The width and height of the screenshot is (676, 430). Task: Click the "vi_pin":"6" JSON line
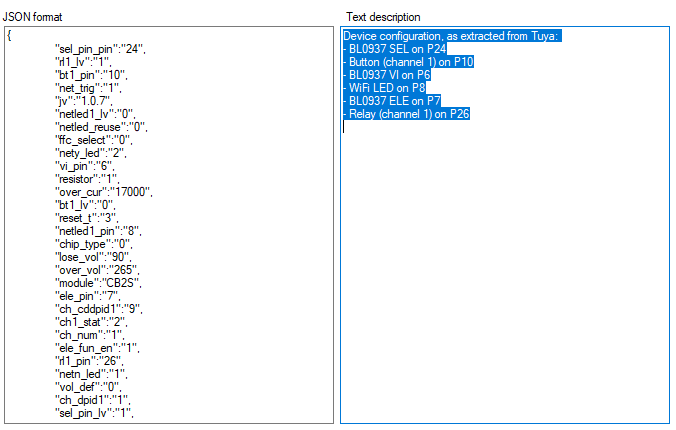pyautogui.click(x=84, y=166)
